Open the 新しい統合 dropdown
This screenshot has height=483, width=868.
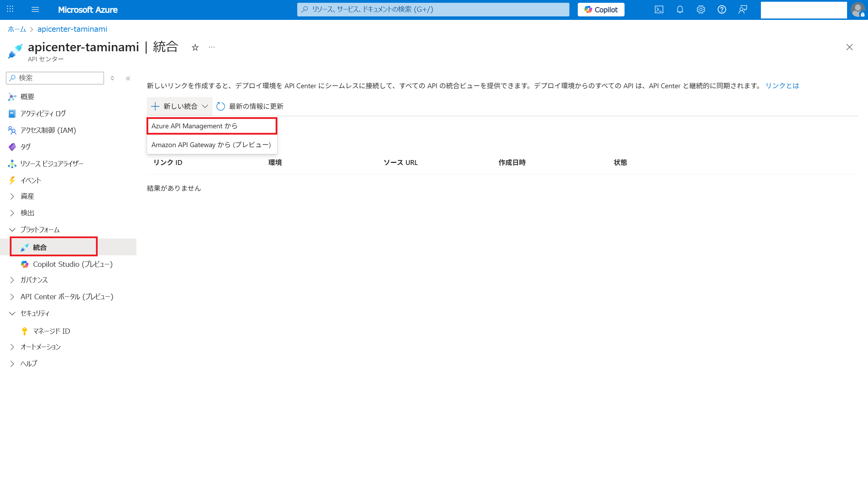point(179,106)
